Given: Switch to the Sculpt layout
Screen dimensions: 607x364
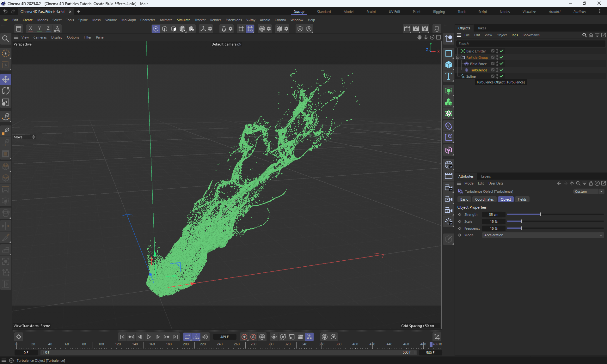Looking at the screenshot, I should tap(371, 12).
